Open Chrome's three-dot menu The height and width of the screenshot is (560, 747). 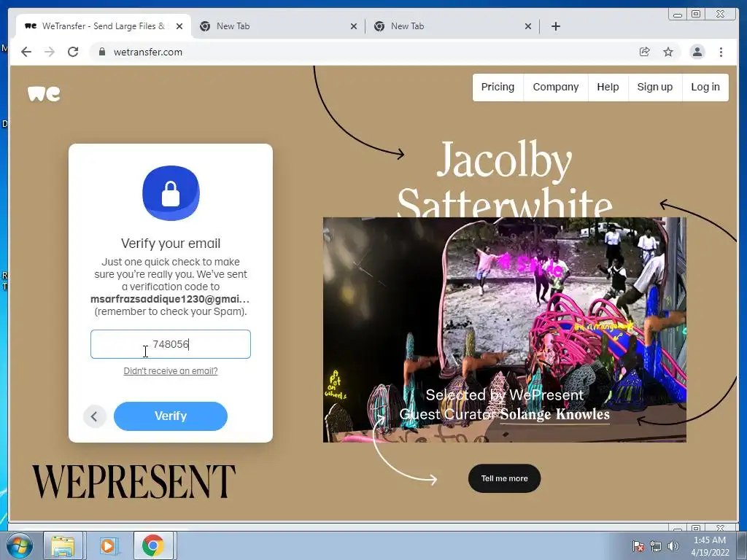click(x=721, y=52)
